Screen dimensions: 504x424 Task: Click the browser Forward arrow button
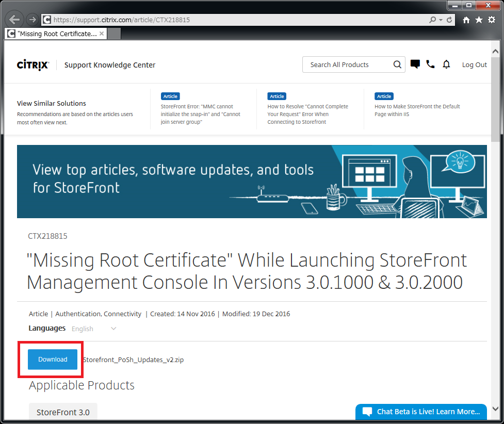coord(32,20)
